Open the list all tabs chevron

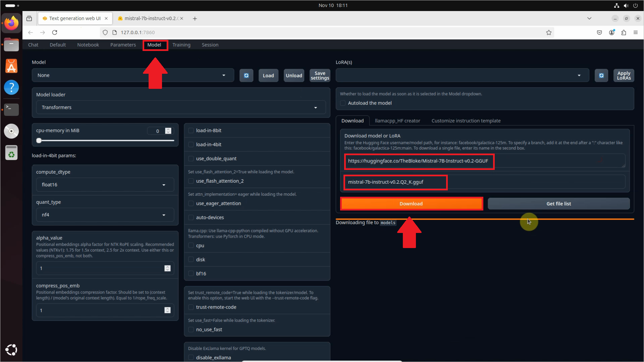tap(589, 18)
